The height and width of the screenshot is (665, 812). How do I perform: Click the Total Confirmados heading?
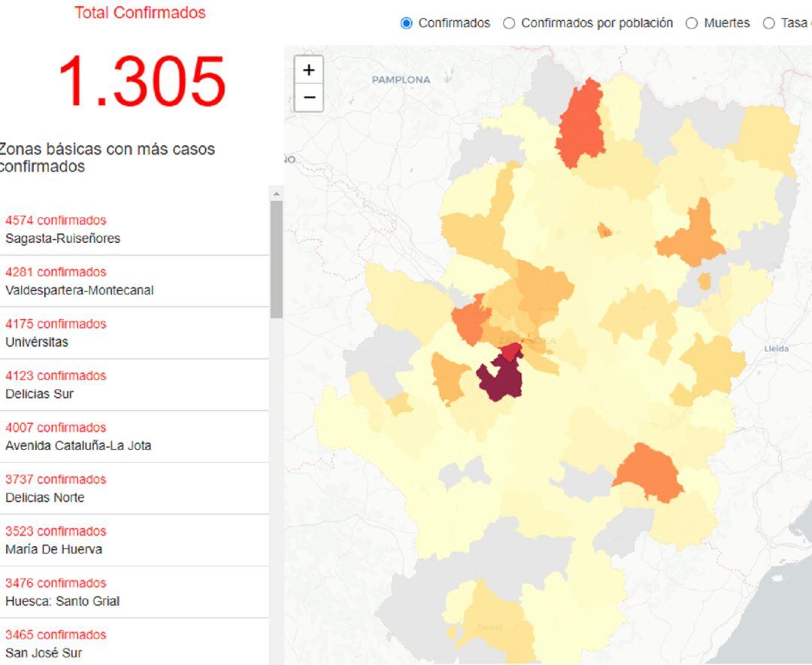click(141, 13)
